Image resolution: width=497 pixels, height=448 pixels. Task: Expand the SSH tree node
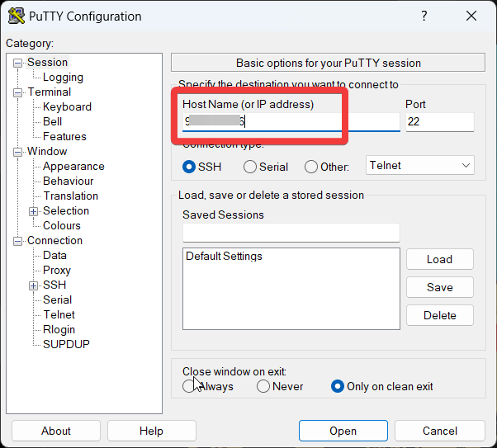[34, 285]
